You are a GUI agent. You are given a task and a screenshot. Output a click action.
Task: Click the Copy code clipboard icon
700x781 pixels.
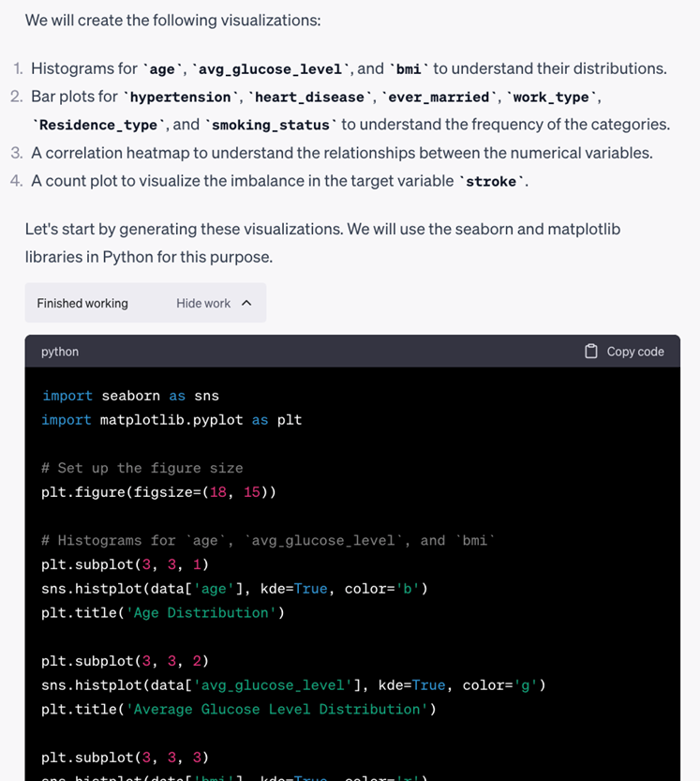tap(589, 351)
